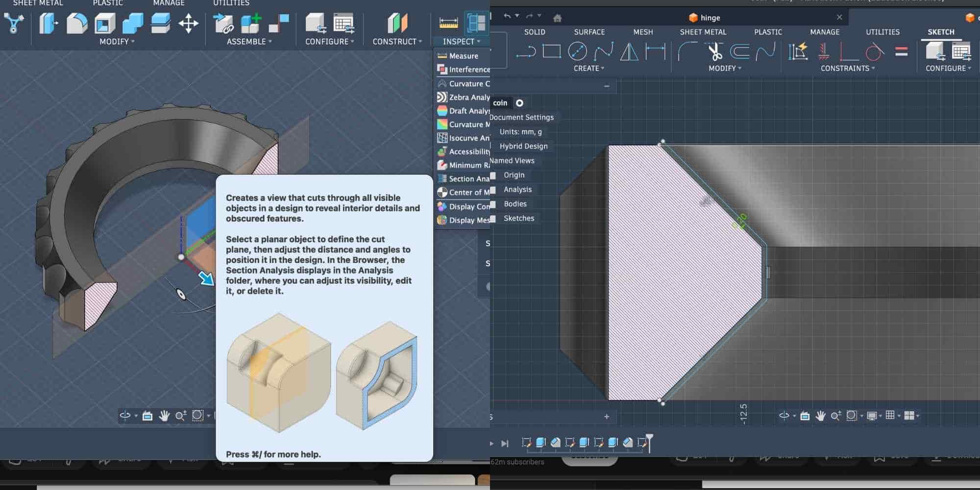980x490 pixels.
Task: Select the Fillet solid tool in left window
Action: (x=77, y=23)
